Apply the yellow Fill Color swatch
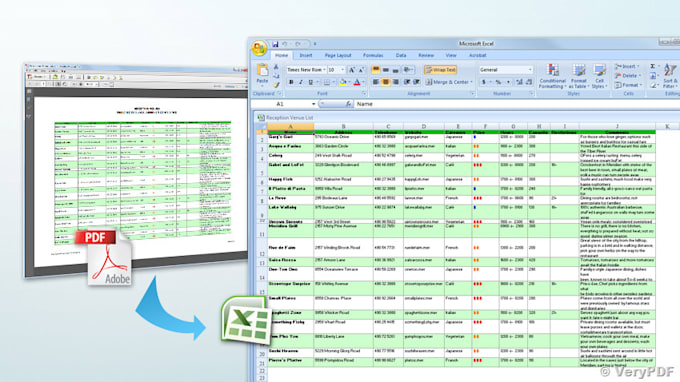680x382 pixels. pos(343,82)
